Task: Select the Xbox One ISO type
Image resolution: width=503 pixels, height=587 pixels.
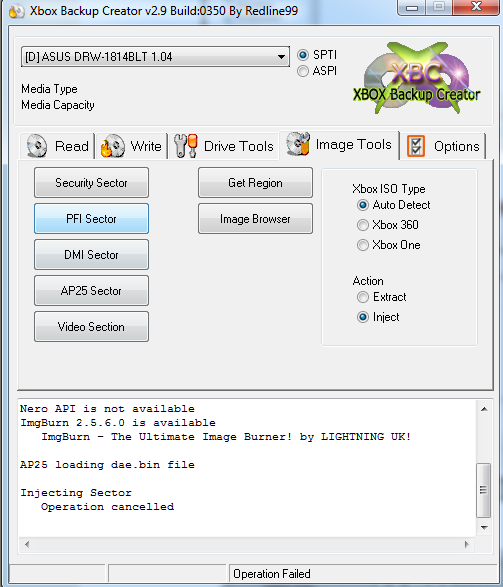Action: click(x=362, y=245)
